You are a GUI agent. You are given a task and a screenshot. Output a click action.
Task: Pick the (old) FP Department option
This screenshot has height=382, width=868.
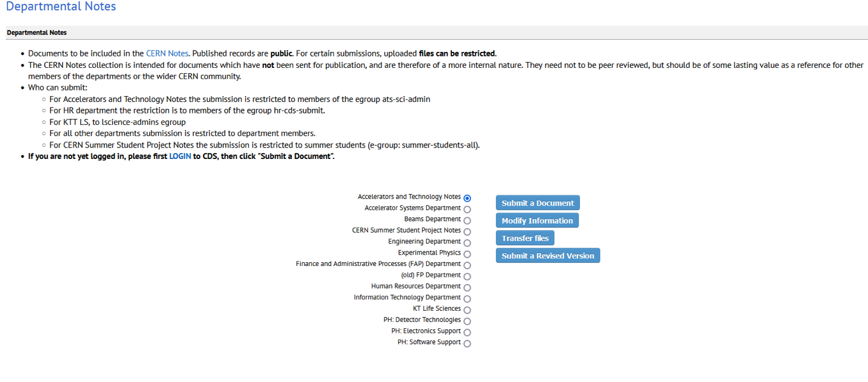pyautogui.click(x=467, y=277)
